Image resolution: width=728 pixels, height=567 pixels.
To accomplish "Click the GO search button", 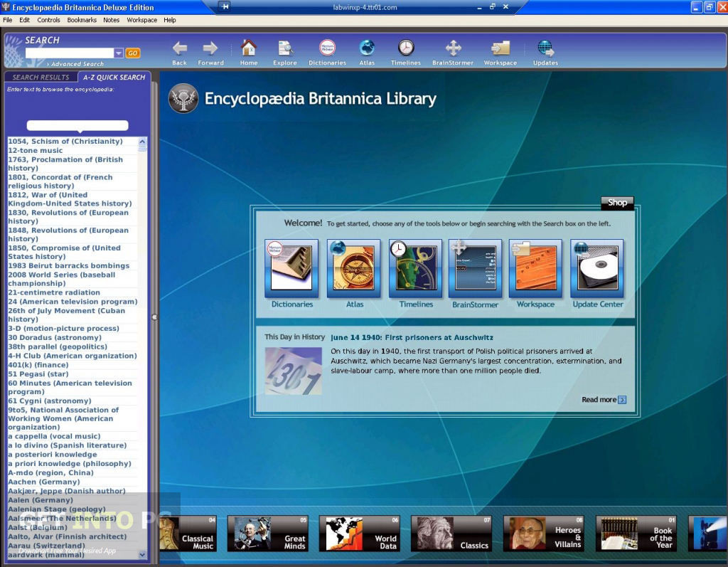I will pos(133,53).
